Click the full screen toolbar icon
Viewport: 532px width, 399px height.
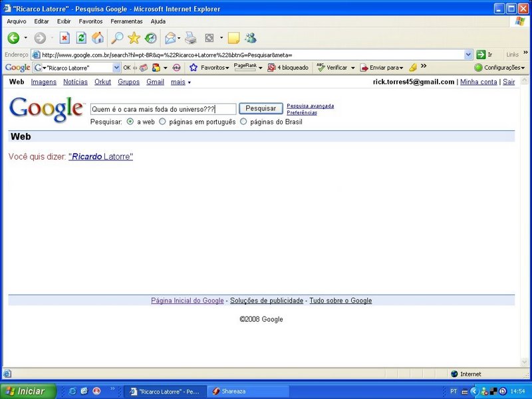click(x=209, y=38)
